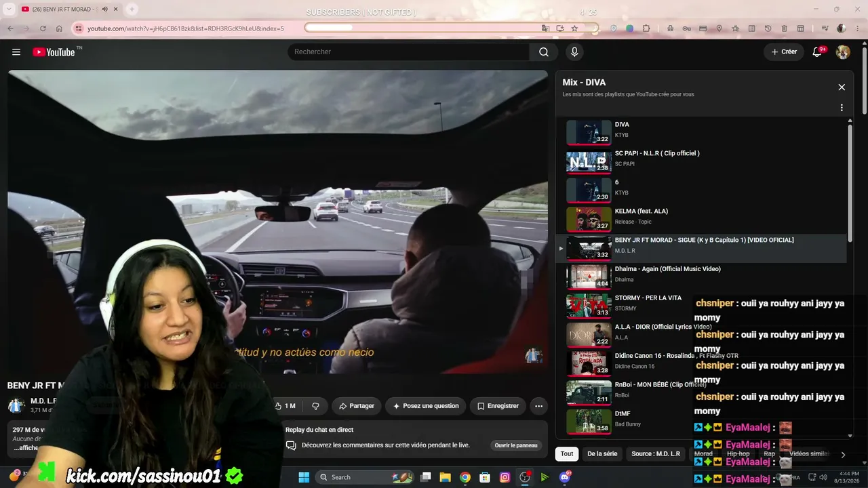Save video with Enregistrer button

[498, 406]
